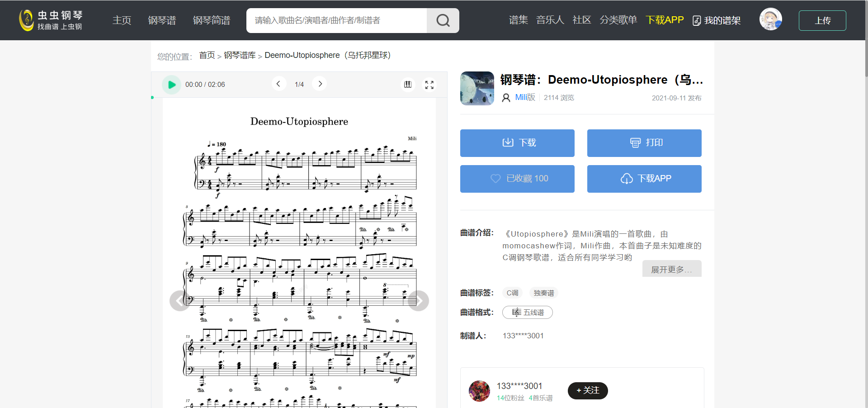Click the left carousel arrow over the sheet
The width and height of the screenshot is (868, 408).
pyautogui.click(x=180, y=301)
